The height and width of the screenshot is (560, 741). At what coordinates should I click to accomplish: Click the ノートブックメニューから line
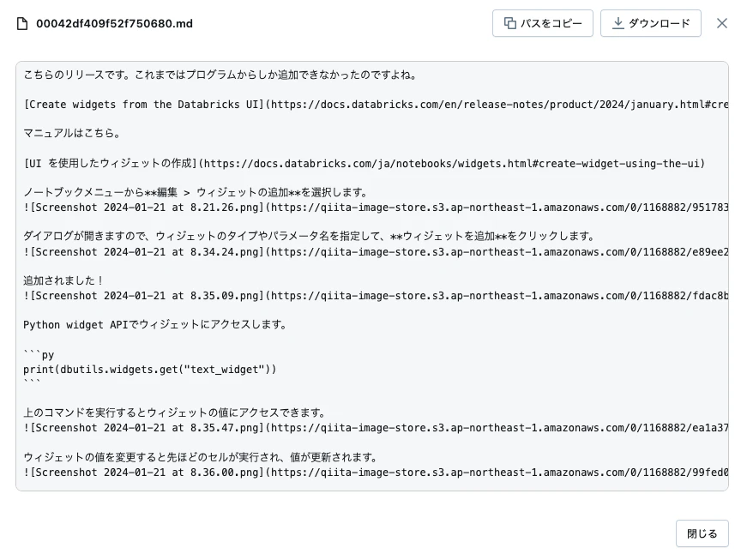click(196, 192)
